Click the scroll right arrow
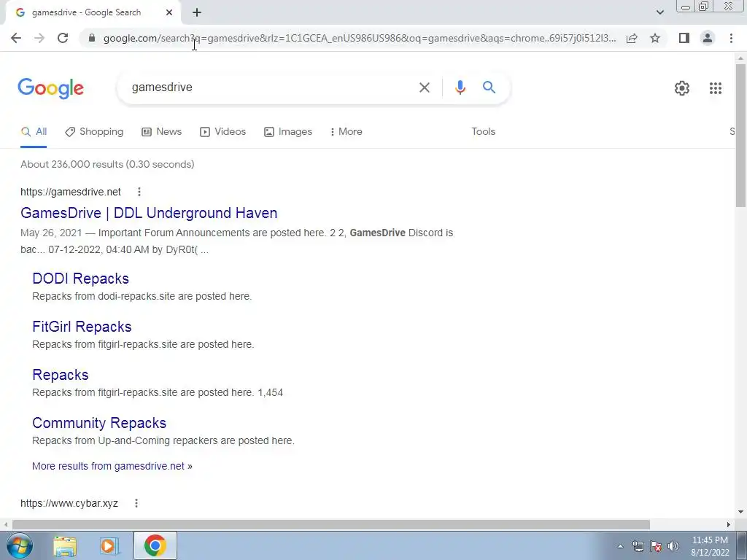747x560 pixels. click(x=729, y=524)
